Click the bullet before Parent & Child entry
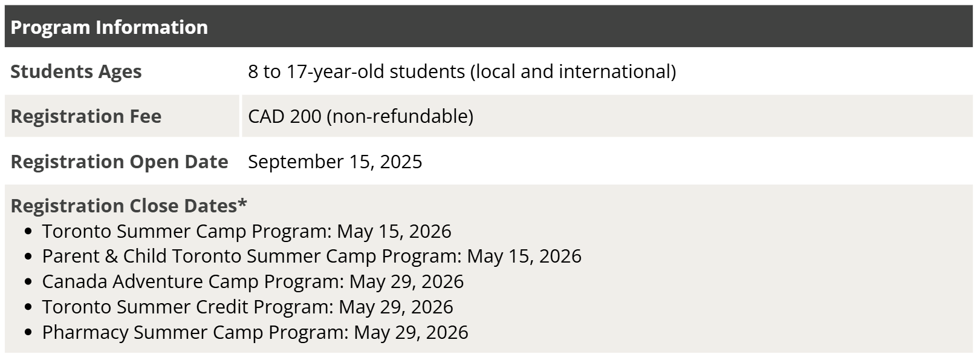Image resolution: width=980 pixels, height=357 pixels. [28, 257]
